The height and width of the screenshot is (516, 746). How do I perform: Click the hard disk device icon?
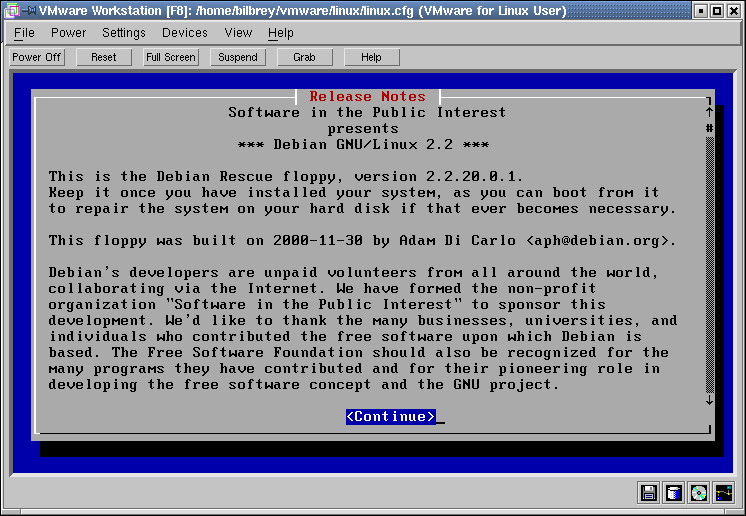674,492
